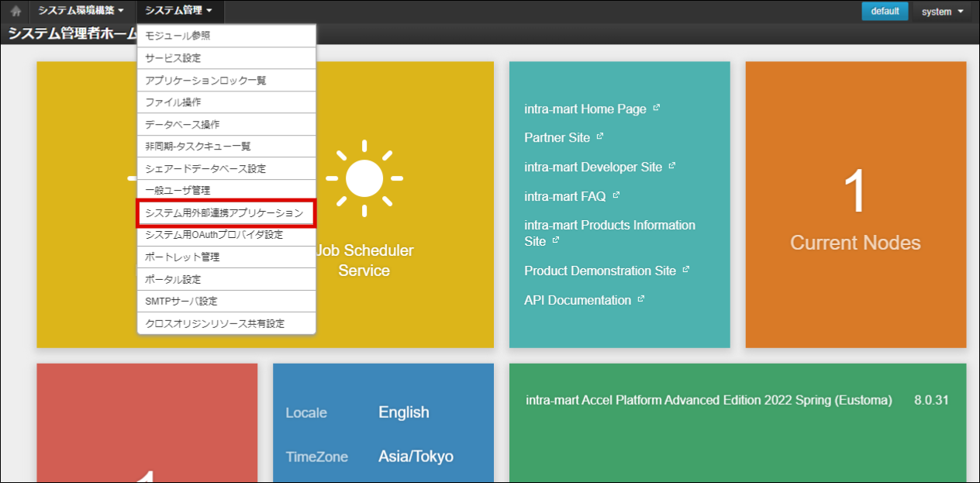This screenshot has height=483, width=980.
Task: Open the Partner Site link
Action: pos(557,137)
